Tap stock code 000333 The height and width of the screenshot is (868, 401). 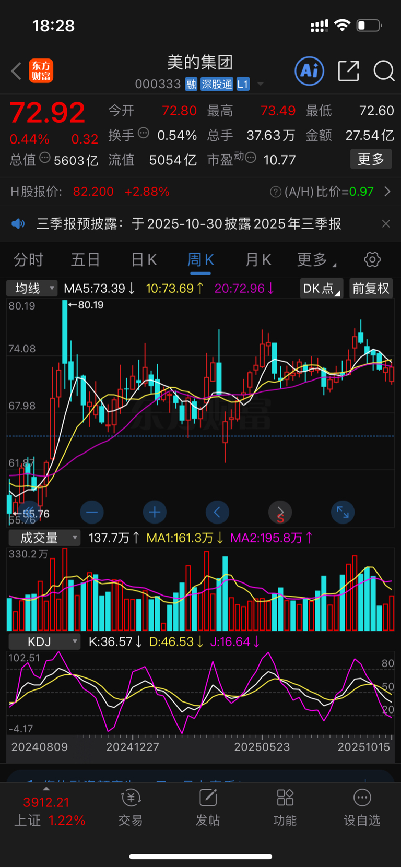tap(158, 84)
